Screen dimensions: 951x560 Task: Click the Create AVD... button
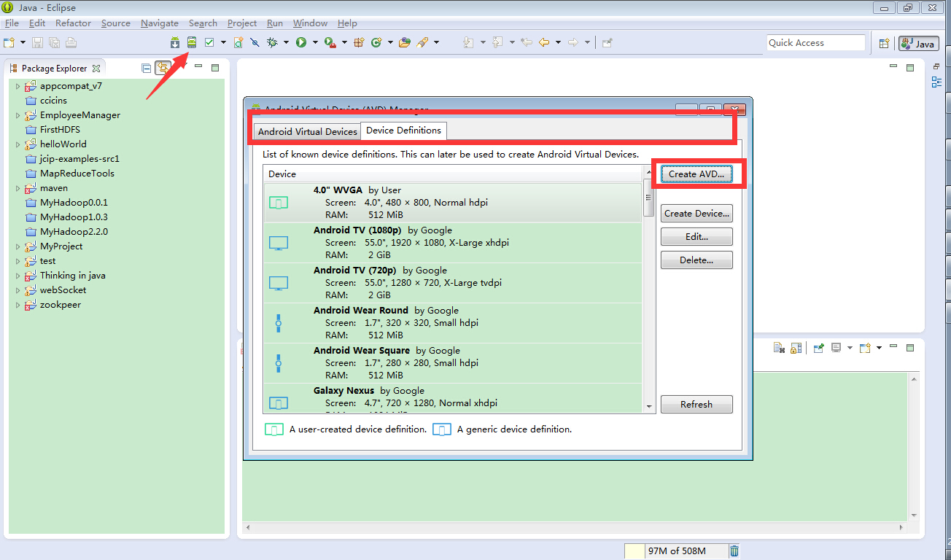coord(696,174)
